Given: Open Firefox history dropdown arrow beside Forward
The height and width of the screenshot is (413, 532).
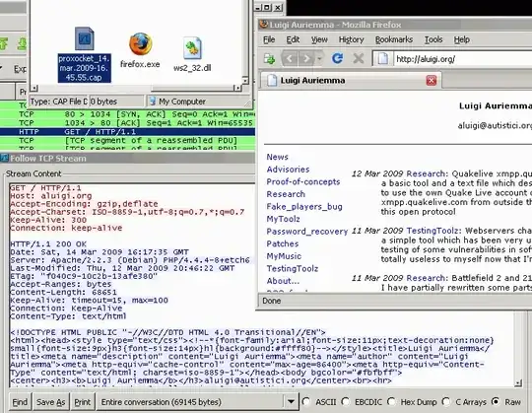Looking at the screenshot, I should 319,59.
